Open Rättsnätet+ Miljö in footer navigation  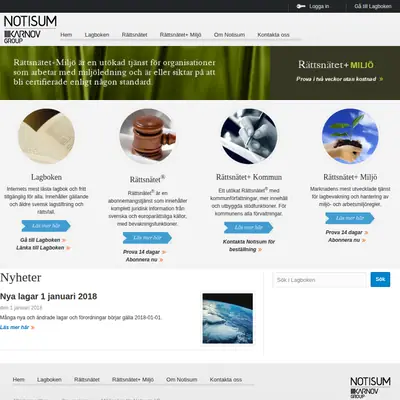pos(133,380)
